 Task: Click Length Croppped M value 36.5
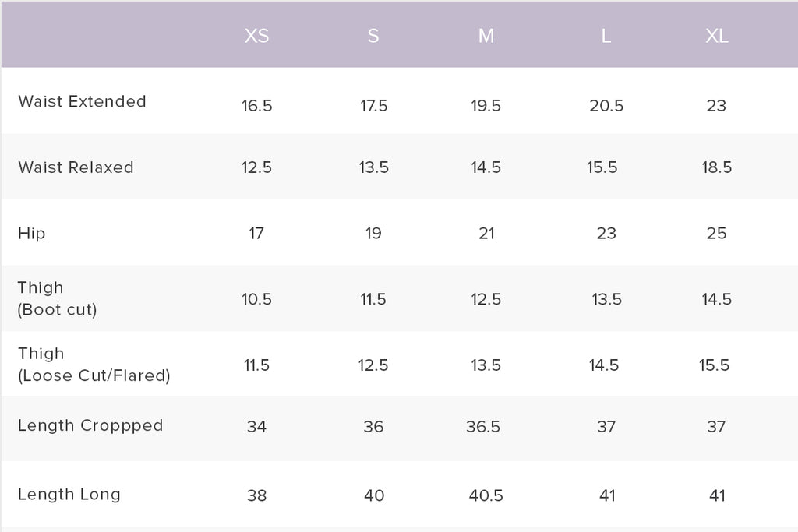pyautogui.click(x=486, y=427)
